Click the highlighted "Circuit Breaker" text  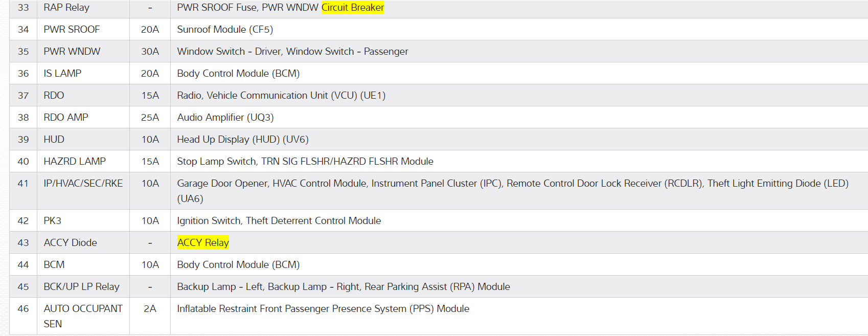[352, 8]
